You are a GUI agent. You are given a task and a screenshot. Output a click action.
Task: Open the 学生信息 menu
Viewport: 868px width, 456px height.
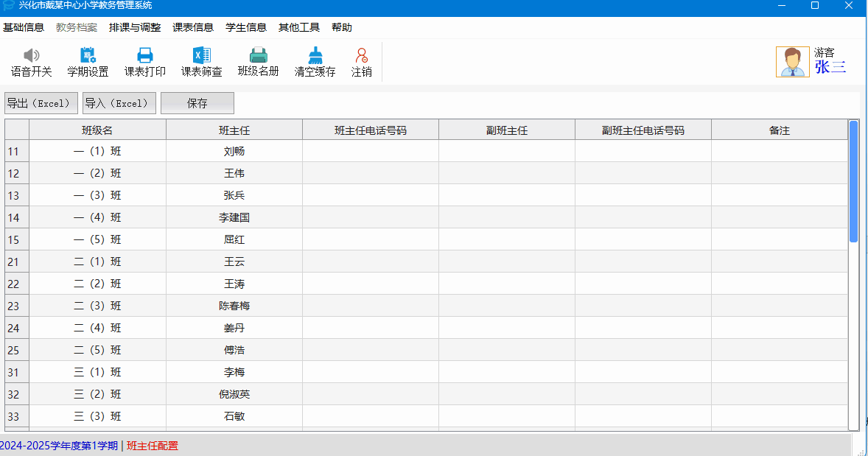click(246, 28)
